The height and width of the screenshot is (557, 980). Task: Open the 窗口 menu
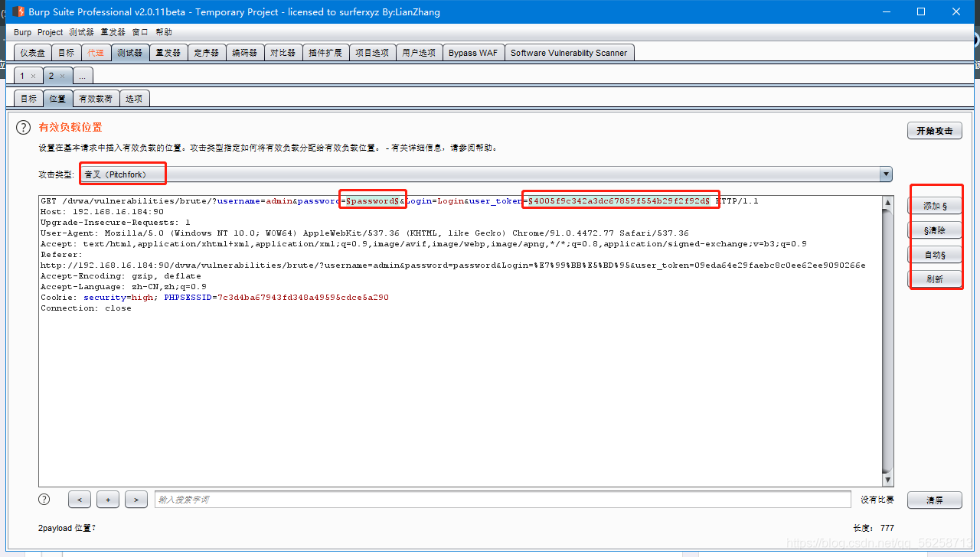tap(140, 32)
